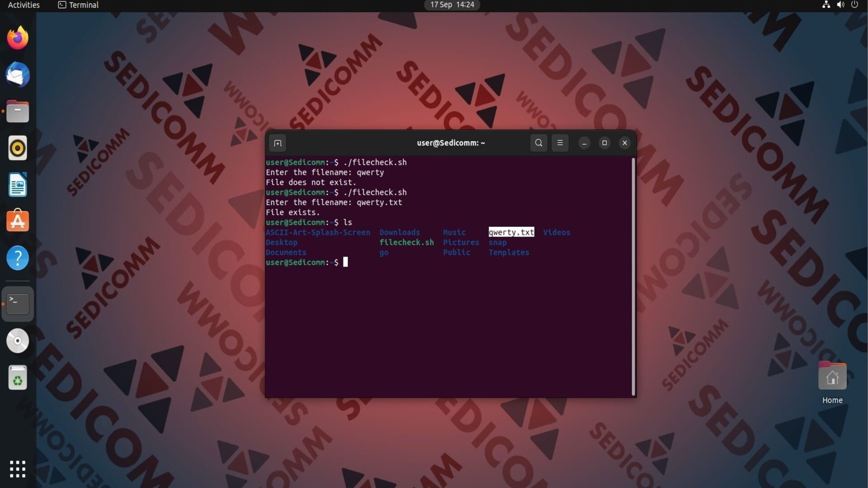Click the Documents directory name
Image resolution: width=868 pixels, height=488 pixels.
pyautogui.click(x=286, y=252)
